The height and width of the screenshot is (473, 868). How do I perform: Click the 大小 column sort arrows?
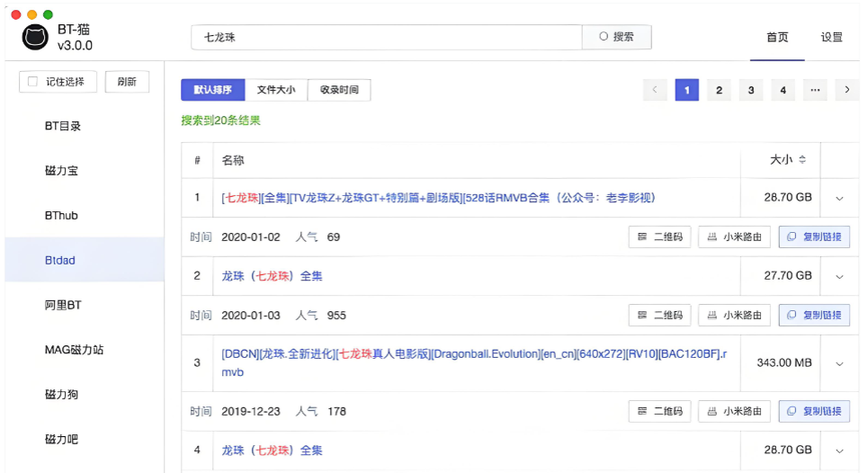pyautogui.click(x=802, y=160)
